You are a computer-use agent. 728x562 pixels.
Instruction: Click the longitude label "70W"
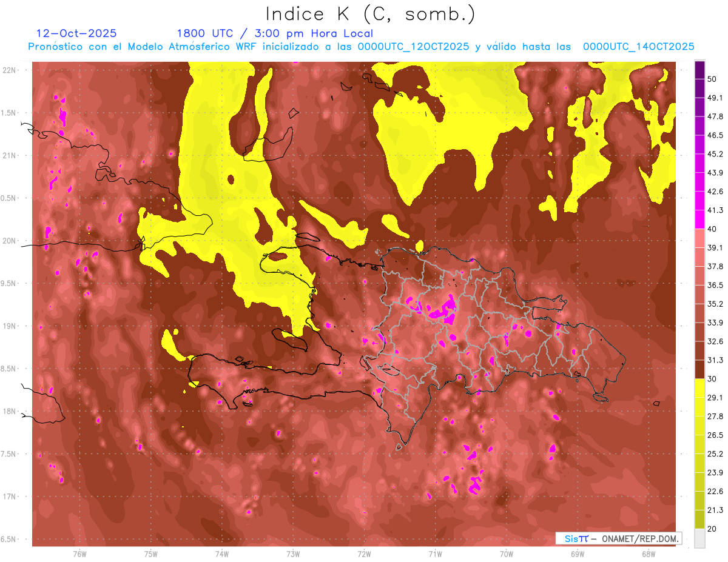(x=507, y=554)
